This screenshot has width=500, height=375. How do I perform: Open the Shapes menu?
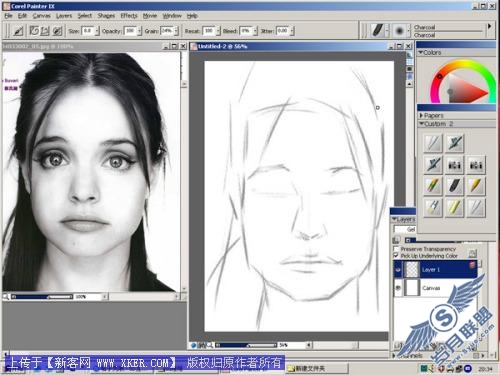pos(106,16)
